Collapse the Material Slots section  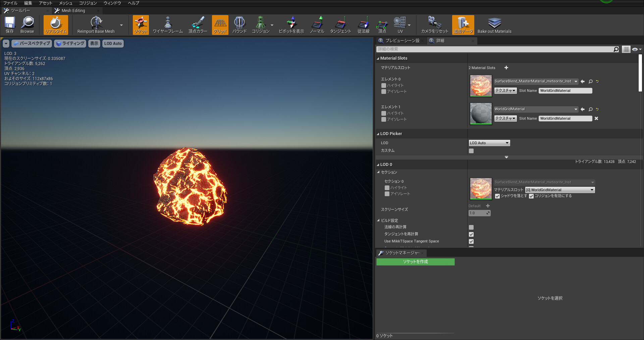tap(378, 58)
